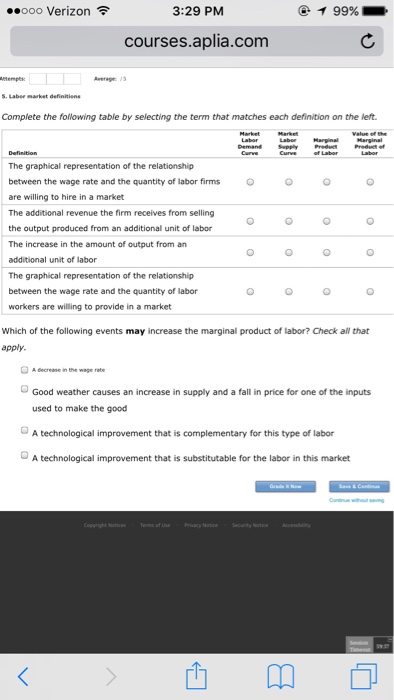The image size is (394, 700).
Task: Open the Safari bookmarks book icon
Action: [x=280, y=676]
